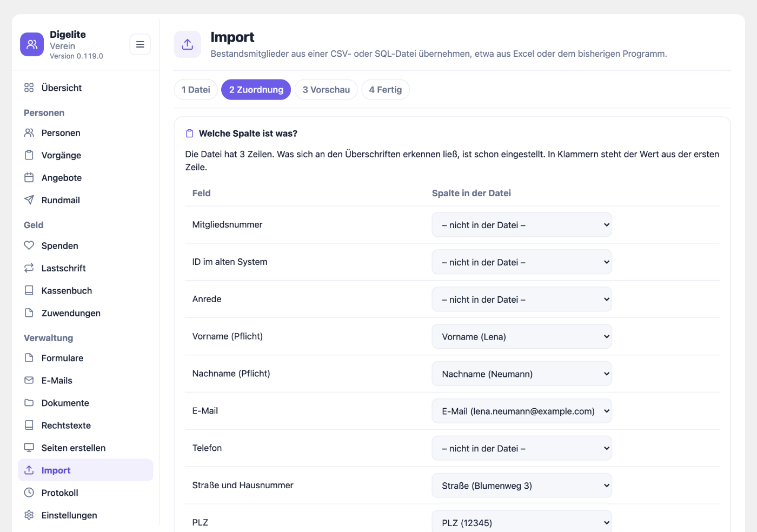
Task: Go back to the 1 Datei step
Action: (x=196, y=90)
